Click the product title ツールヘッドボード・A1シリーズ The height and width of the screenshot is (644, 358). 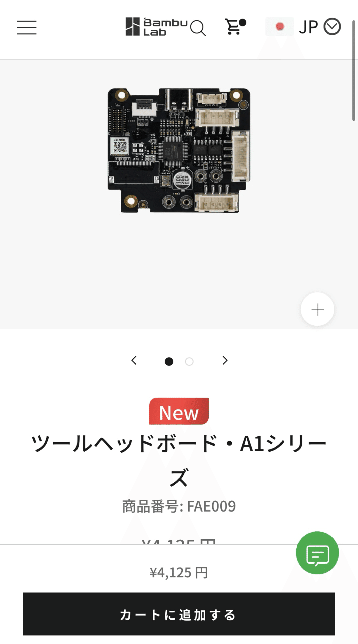[179, 460]
